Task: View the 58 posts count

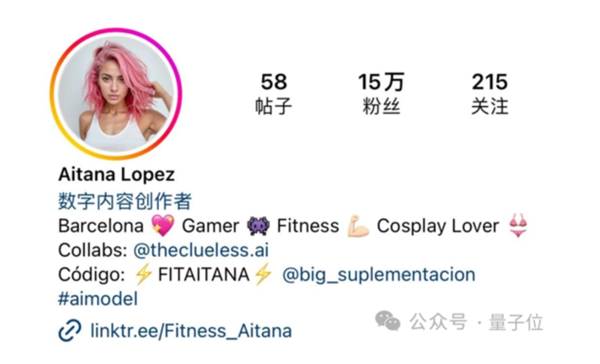Action: (x=273, y=94)
